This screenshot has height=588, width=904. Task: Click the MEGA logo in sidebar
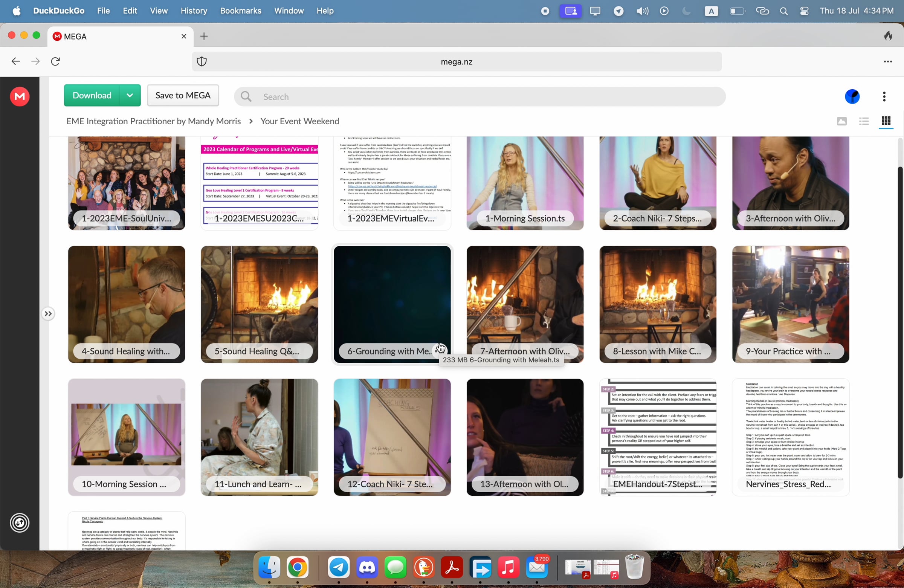(x=20, y=96)
